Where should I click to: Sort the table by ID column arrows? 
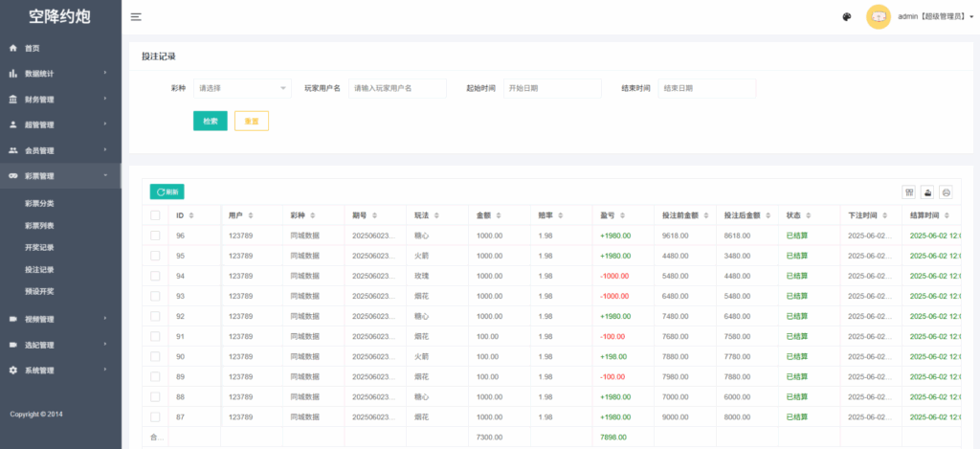(191, 215)
